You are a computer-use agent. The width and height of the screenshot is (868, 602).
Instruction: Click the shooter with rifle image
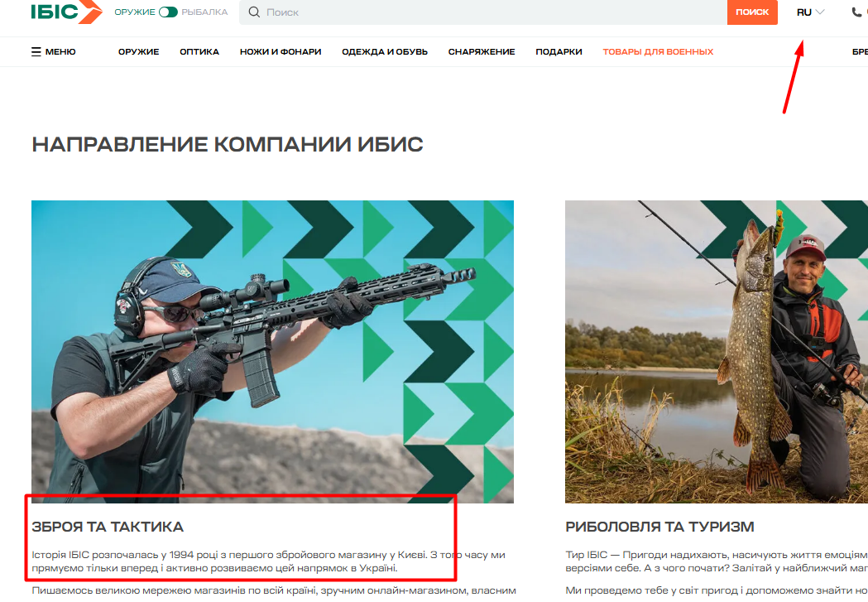point(272,352)
